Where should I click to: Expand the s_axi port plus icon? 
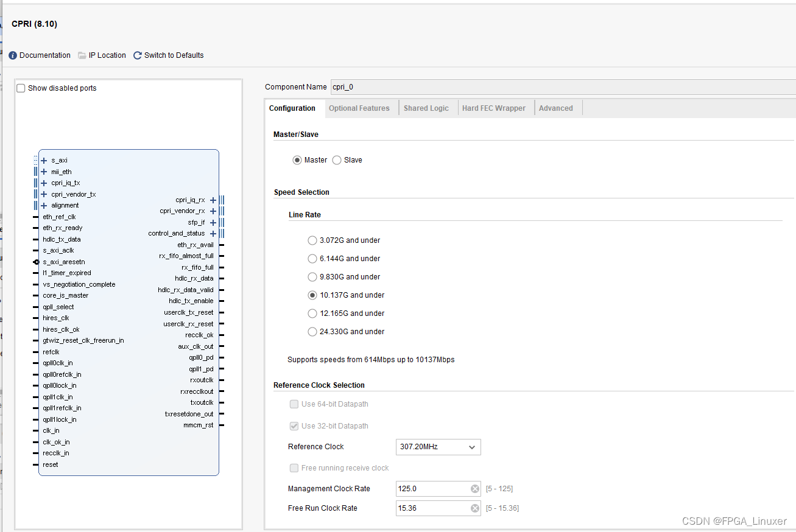[44, 161]
